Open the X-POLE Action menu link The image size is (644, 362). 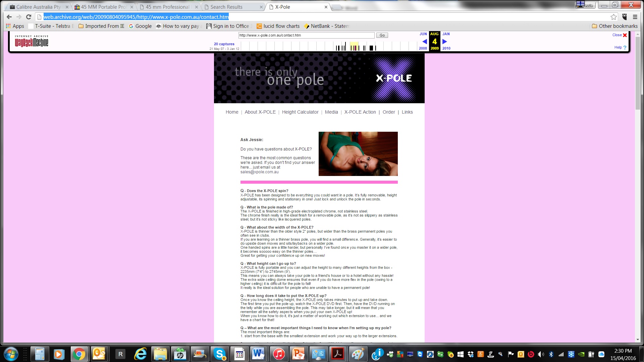point(360,112)
